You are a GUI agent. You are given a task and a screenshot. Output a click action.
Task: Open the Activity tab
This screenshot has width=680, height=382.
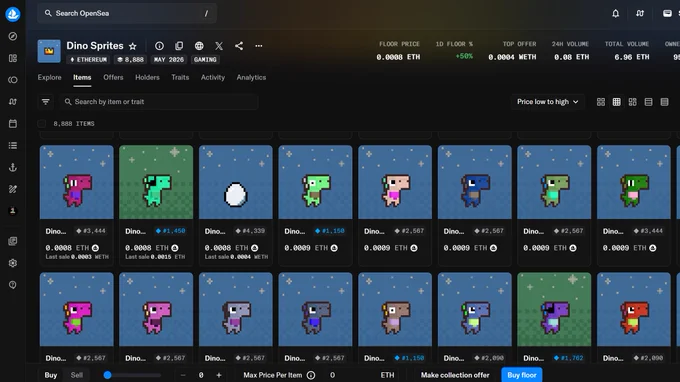coord(212,78)
